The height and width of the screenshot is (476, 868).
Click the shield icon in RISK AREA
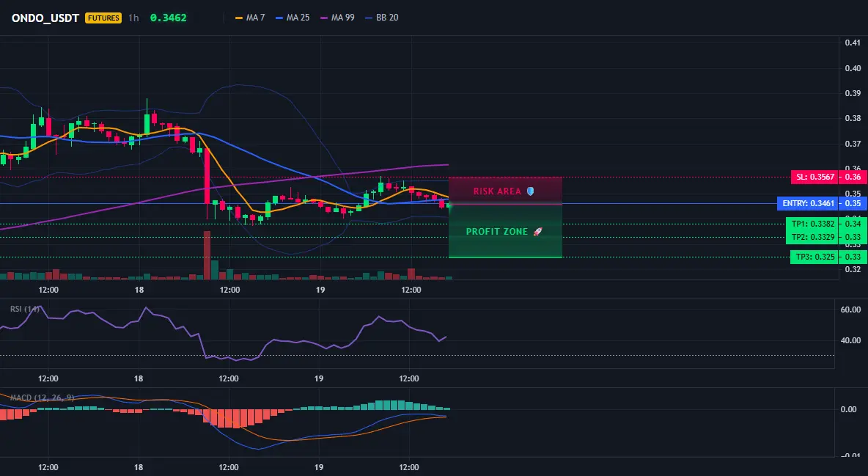(530, 191)
